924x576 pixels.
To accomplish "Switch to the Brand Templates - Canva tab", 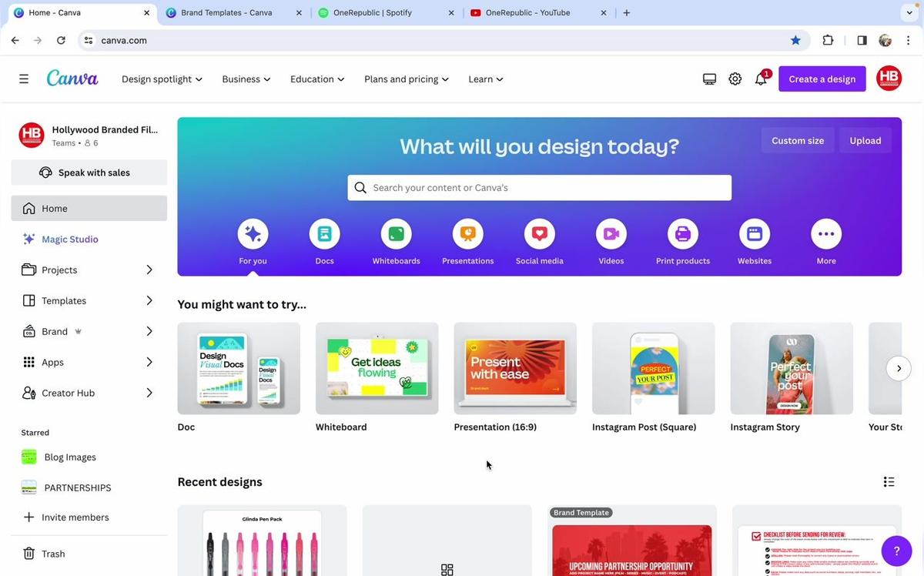I will pyautogui.click(x=234, y=12).
